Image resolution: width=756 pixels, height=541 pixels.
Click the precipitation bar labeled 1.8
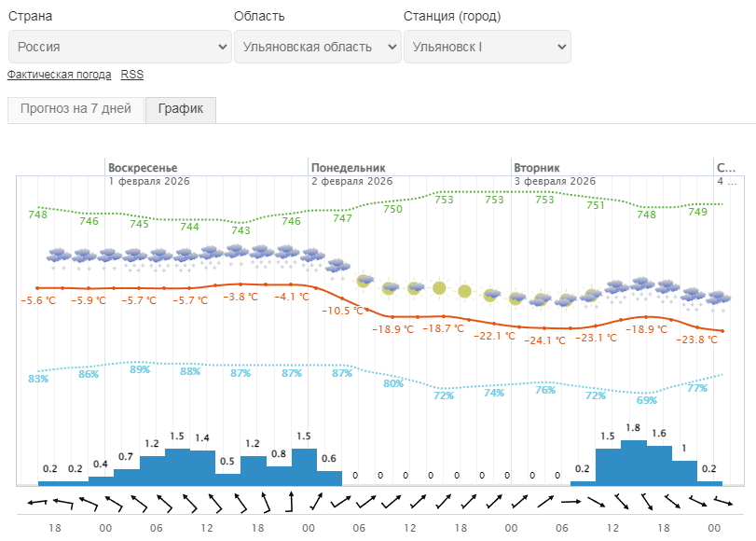click(x=633, y=462)
